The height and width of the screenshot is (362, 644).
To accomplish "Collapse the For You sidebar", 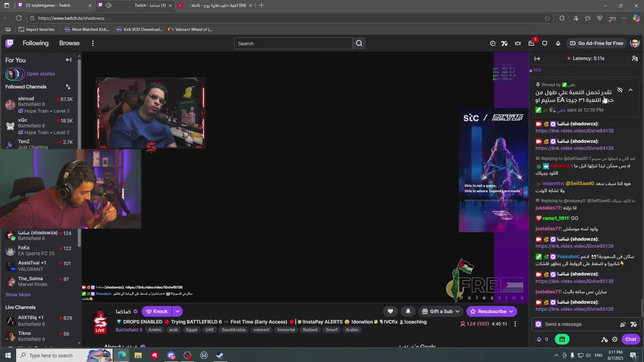I will coord(68,60).
